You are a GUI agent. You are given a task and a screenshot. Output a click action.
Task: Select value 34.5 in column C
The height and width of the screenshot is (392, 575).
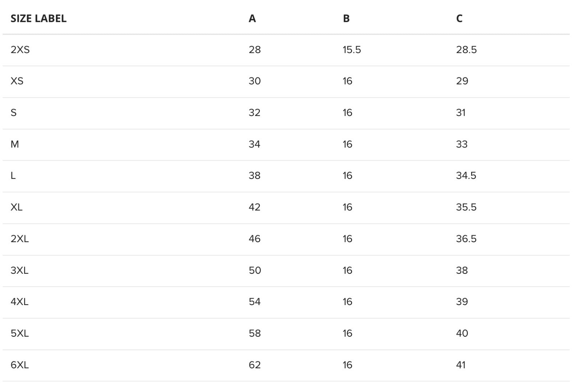coord(466,176)
